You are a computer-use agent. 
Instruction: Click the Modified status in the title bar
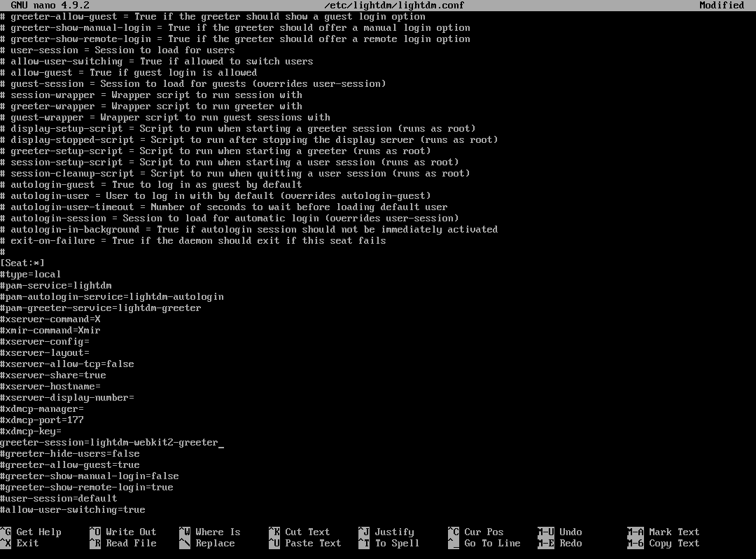(x=722, y=6)
